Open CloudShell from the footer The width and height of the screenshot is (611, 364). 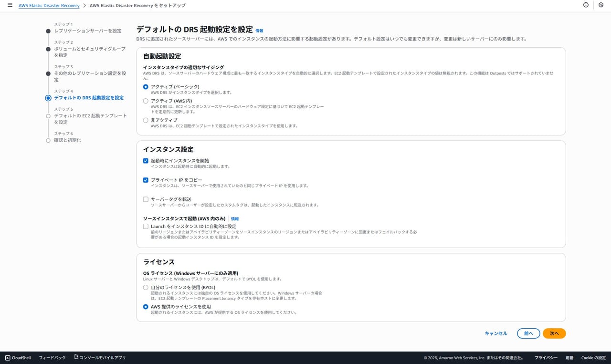point(18,358)
